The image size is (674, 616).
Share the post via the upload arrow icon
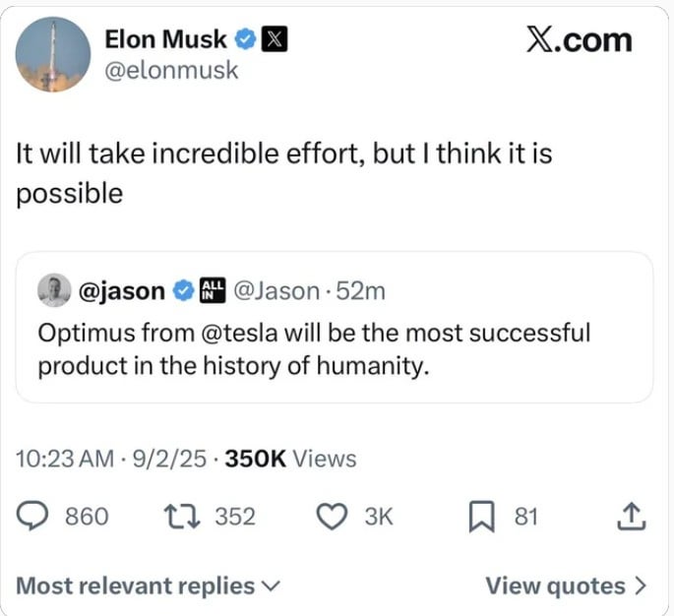point(632,515)
